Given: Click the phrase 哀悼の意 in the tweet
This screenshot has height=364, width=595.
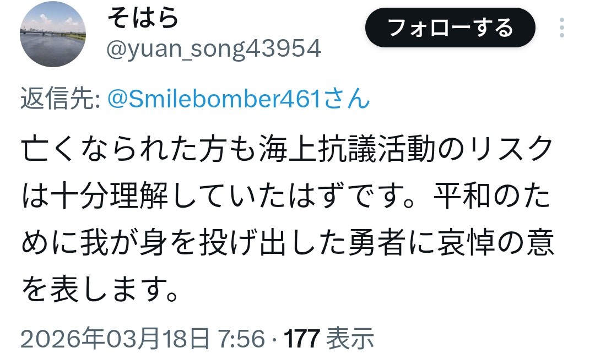Looking at the screenshot, I should tap(496, 243).
